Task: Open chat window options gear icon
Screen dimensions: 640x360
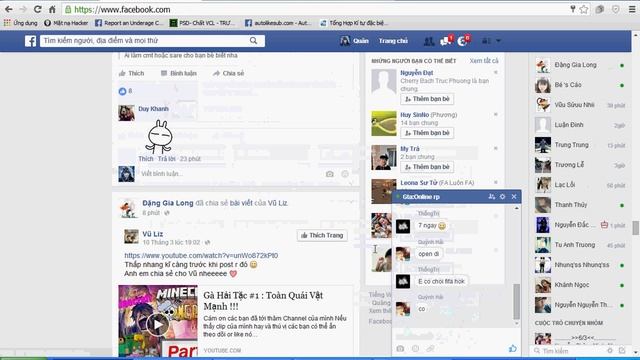Action: tap(502, 197)
